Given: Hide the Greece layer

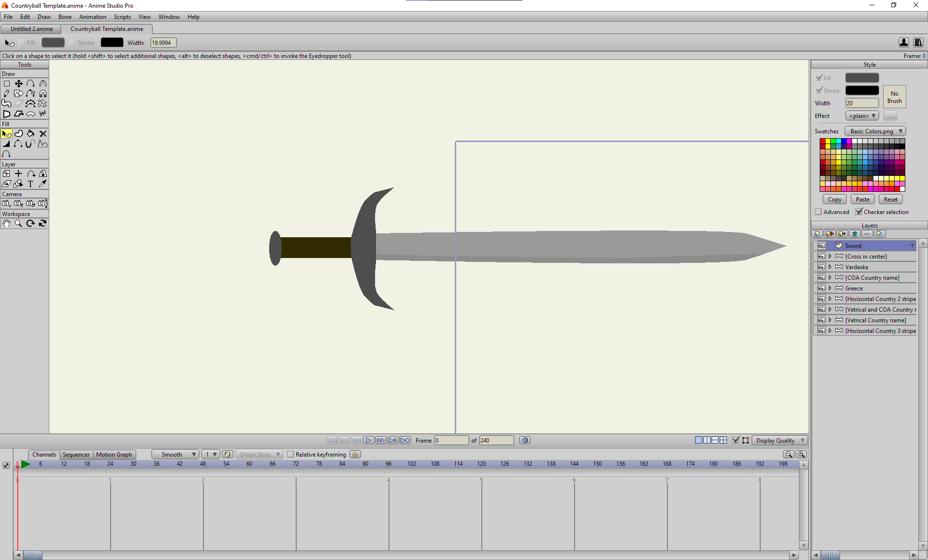Looking at the screenshot, I should (822, 288).
